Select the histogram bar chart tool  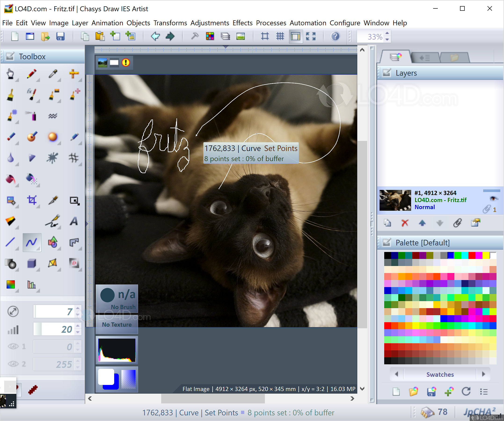pos(31,284)
